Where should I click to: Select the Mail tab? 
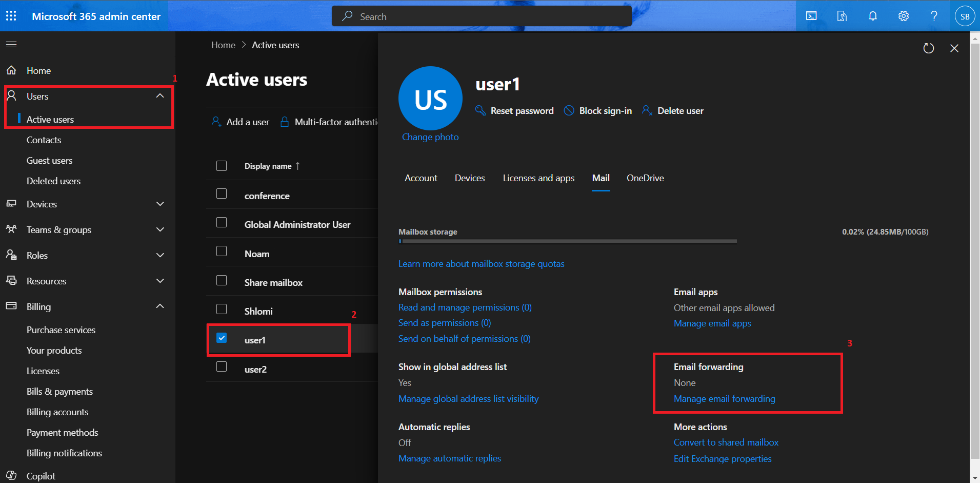click(x=601, y=178)
